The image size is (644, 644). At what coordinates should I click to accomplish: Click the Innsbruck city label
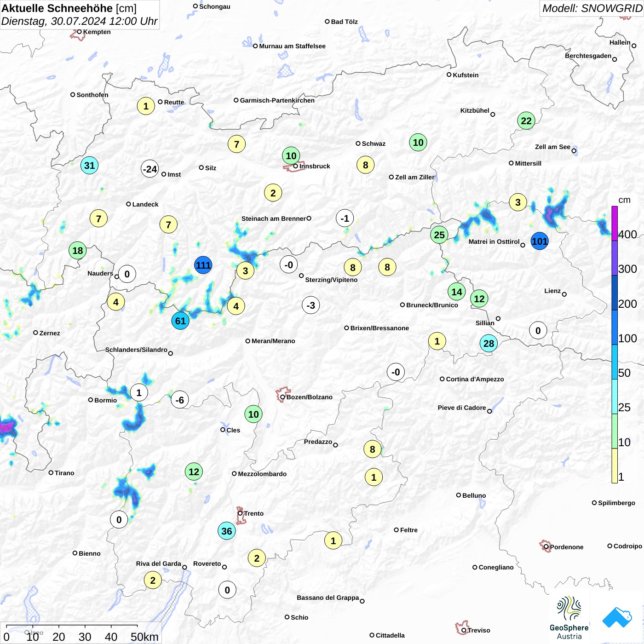pos(315,166)
